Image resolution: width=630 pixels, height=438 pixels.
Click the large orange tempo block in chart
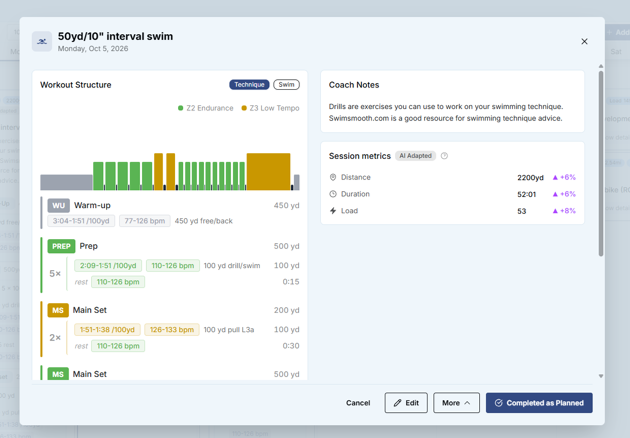[x=268, y=172]
